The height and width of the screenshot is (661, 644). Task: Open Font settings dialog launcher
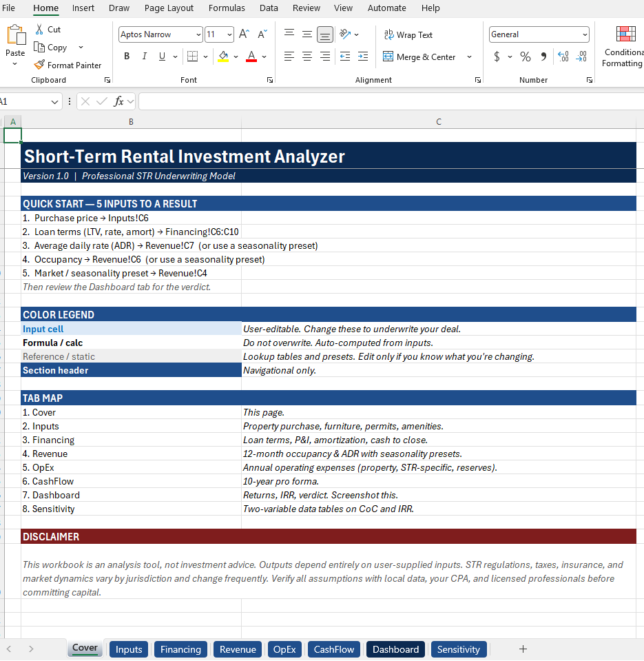tap(269, 80)
